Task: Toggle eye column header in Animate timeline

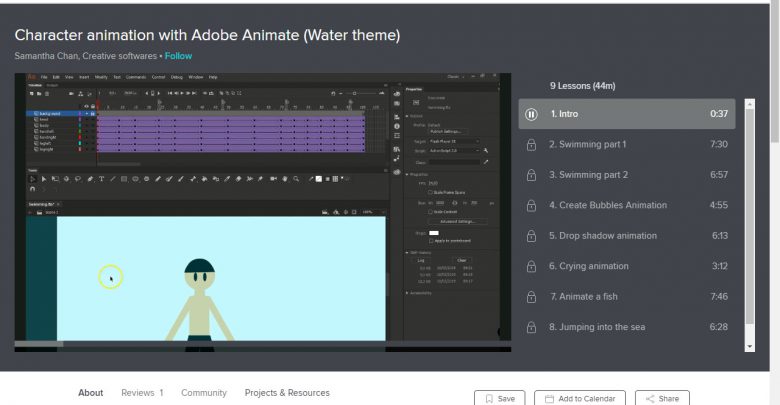Action: click(x=86, y=106)
